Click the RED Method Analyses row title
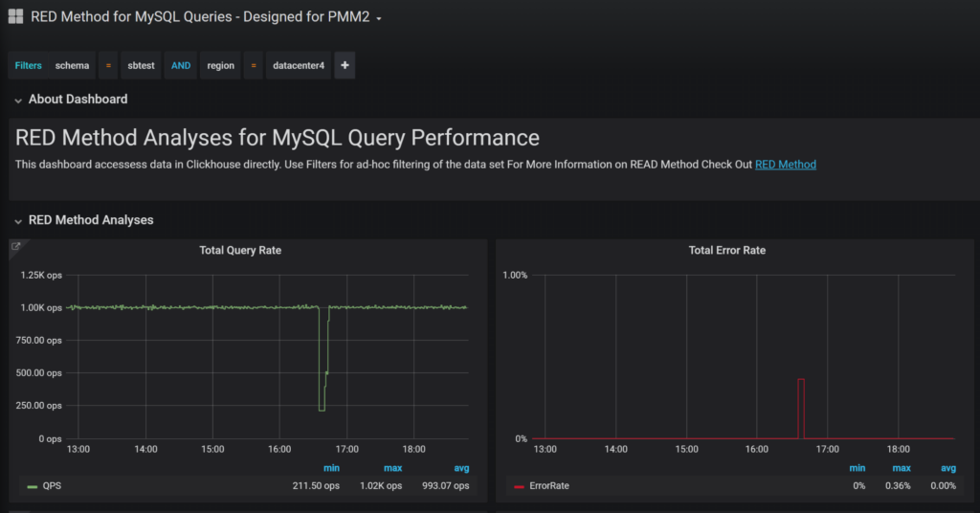The width and height of the screenshot is (980, 513). [x=91, y=220]
